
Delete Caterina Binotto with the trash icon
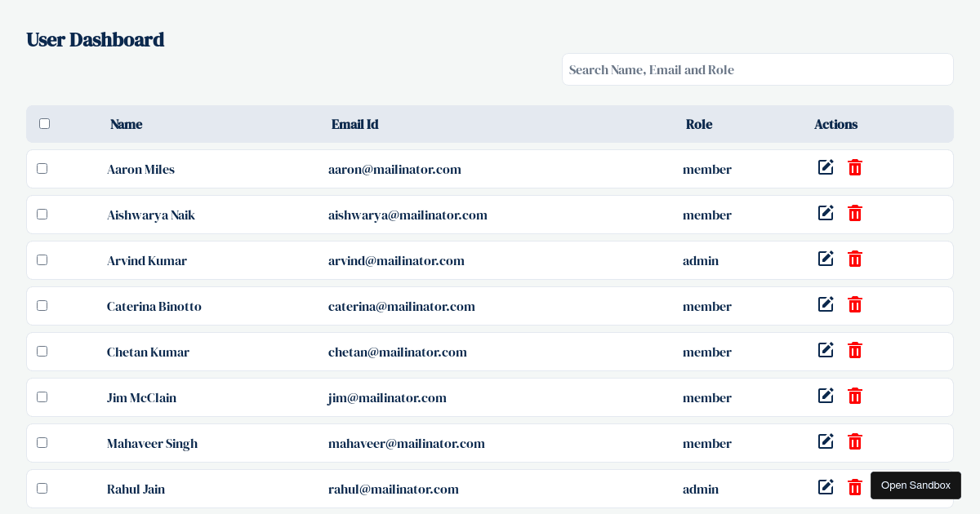coord(855,305)
